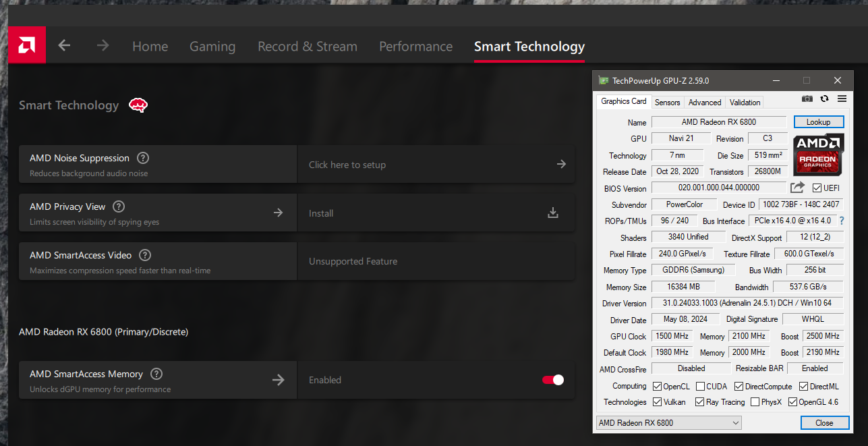Click Install for AMD Privacy View
The image size is (868, 446).
point(321,213)
